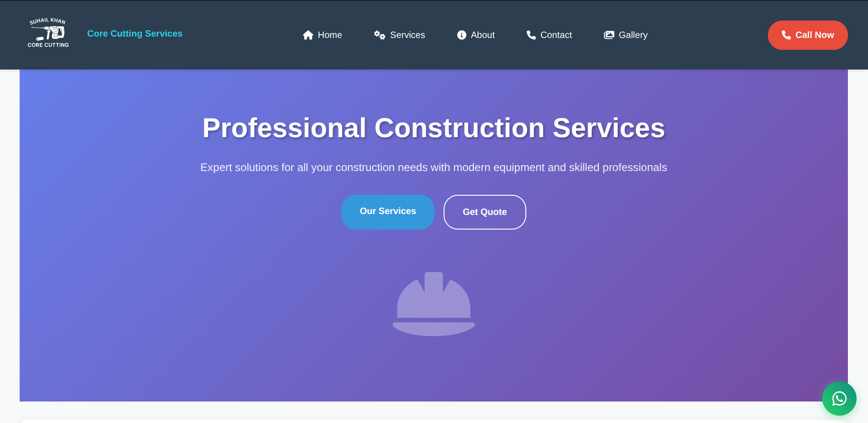Viewport: 868px width, 423px height.
Task: Navigate to the About text link
Action: (x=482, y=35)
